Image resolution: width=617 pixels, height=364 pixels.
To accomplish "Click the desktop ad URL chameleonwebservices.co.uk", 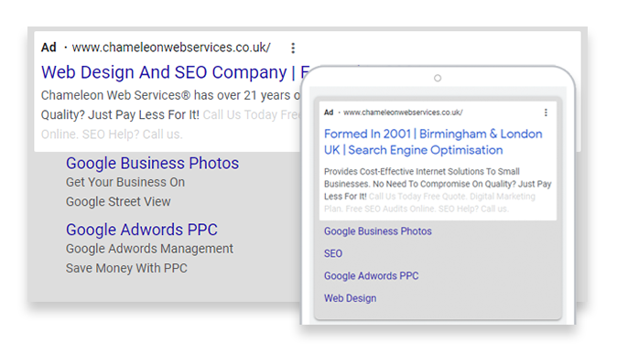I will tap(171, 48).
